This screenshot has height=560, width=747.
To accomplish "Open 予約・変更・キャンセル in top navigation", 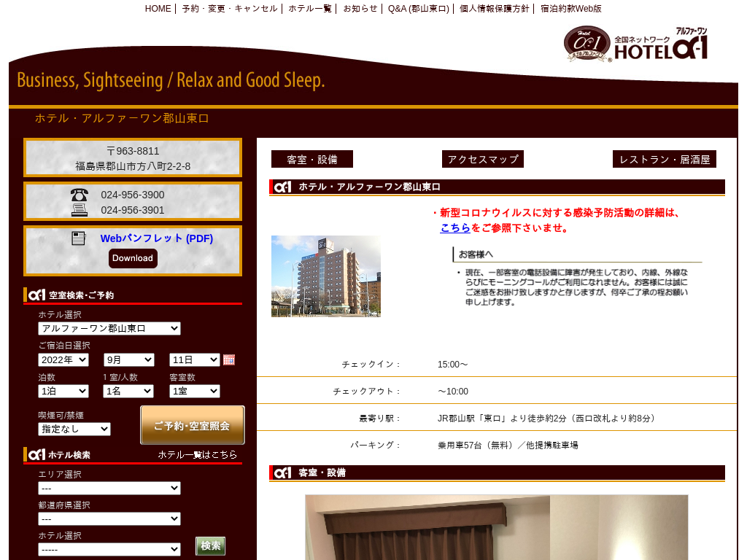I will click(x=229, y=9).
